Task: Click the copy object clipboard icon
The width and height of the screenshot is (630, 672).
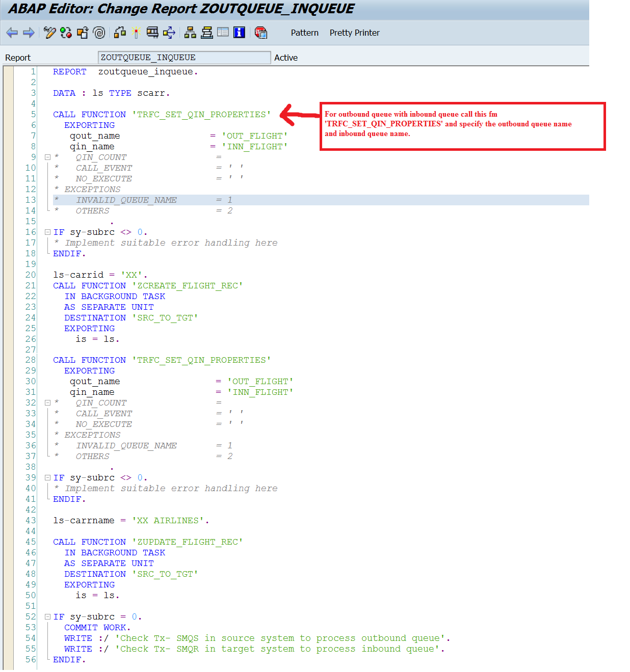Action: [x=82, y=33]
